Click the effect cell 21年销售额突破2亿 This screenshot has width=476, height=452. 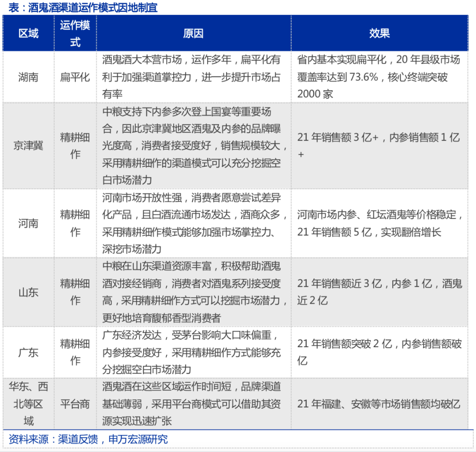click(379, 352)
